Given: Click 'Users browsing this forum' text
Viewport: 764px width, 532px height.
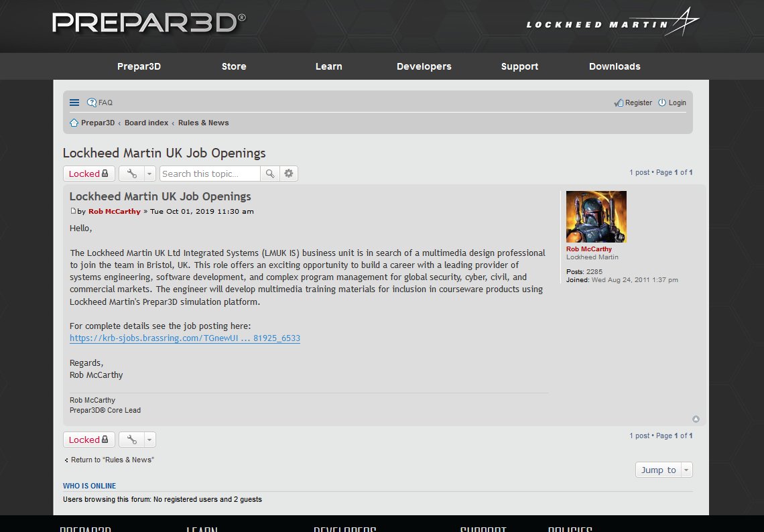Looking at the screenshot, I should (x=162, y=499).
